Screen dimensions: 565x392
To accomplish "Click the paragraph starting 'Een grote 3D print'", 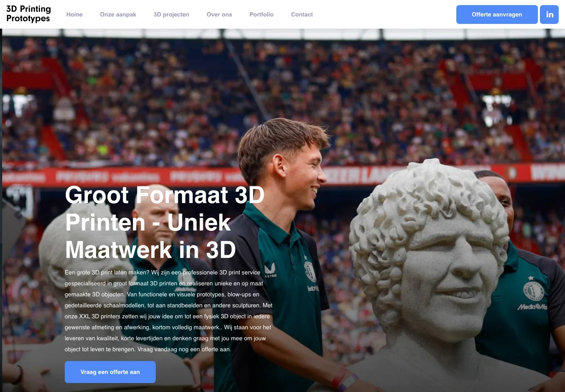I will 169,311.
